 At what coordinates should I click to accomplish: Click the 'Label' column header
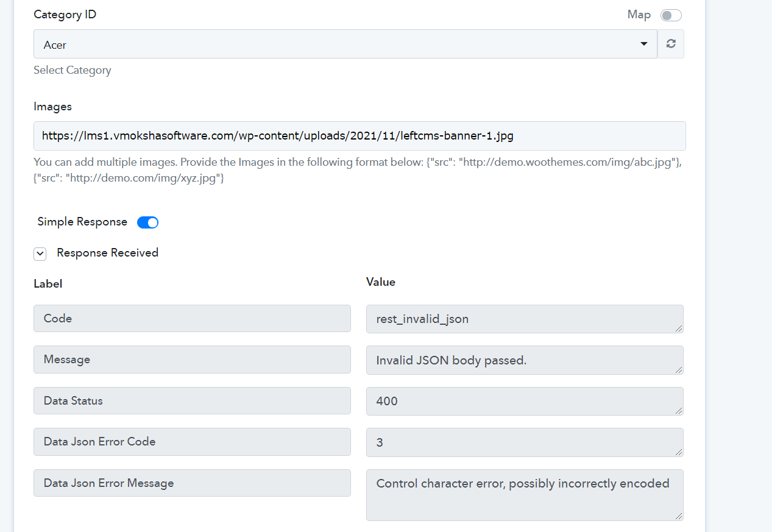click(48, 283)
